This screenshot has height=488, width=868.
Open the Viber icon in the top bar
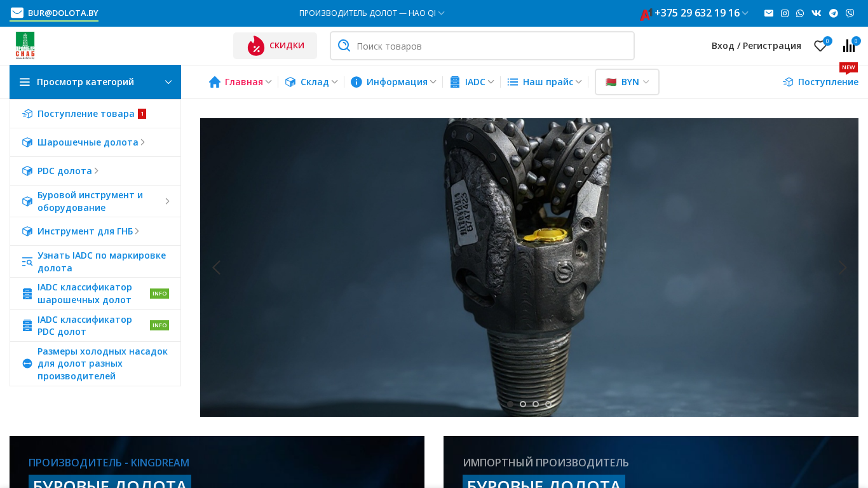[850, 13]
